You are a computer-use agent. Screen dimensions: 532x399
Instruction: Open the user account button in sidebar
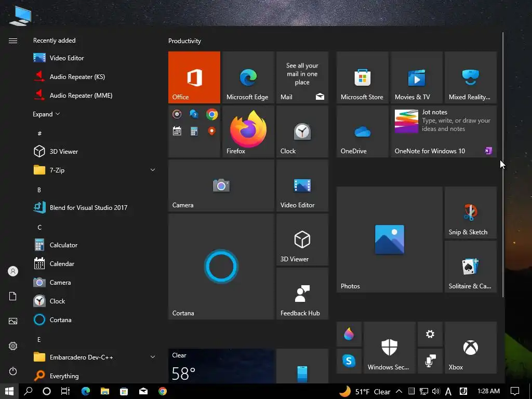[13, 271]
